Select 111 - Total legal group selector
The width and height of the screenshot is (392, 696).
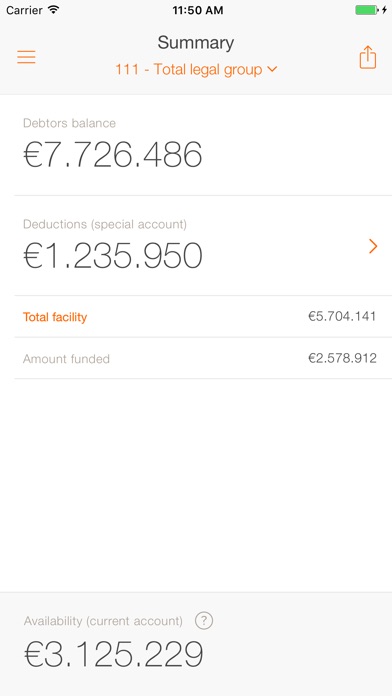coord(196,70)
